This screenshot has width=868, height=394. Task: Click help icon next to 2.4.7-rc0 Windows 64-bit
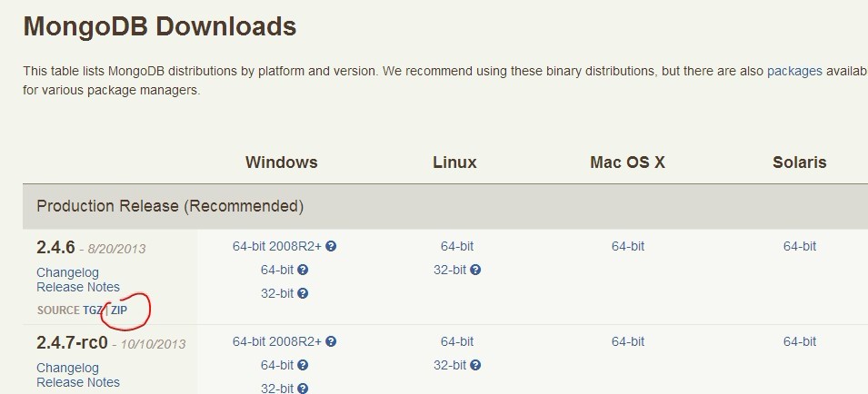point(303,365)
